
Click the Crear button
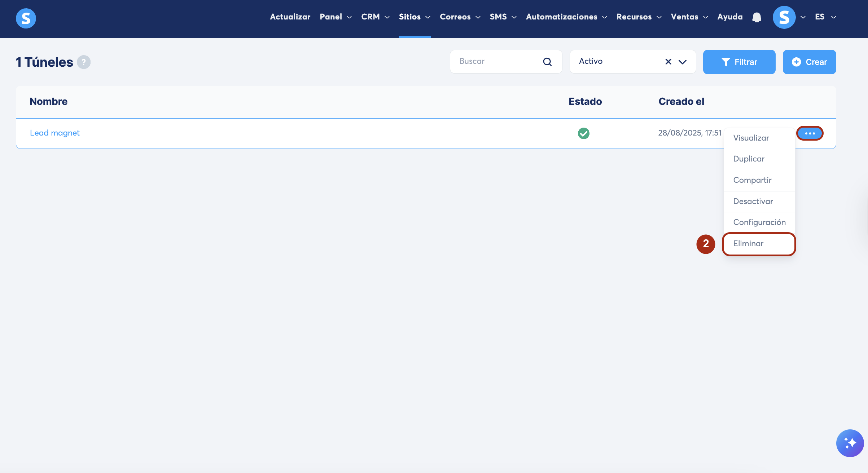pos(809,62)
